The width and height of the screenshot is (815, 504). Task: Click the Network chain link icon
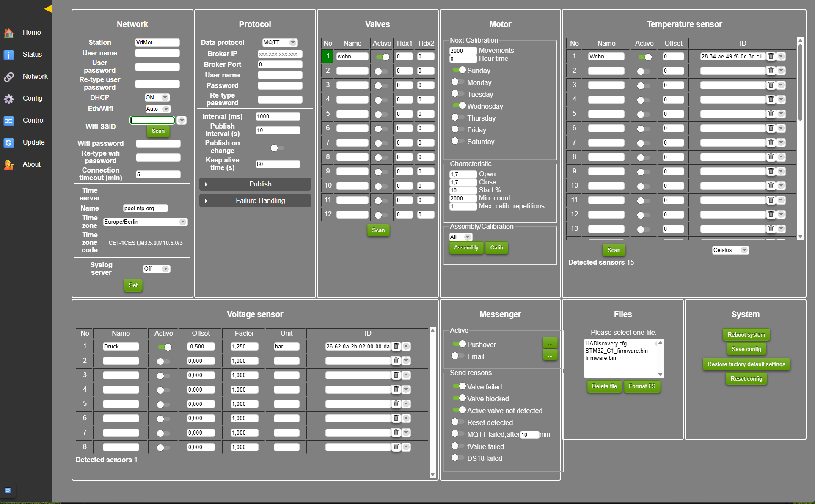click(9, 77)
